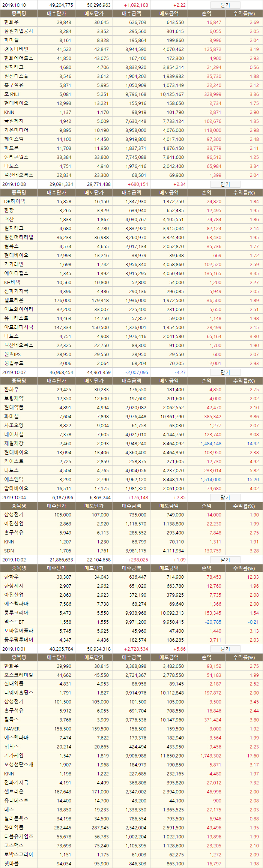
Task: Select the 2019.10.04 date label
Action: point(14,498)
